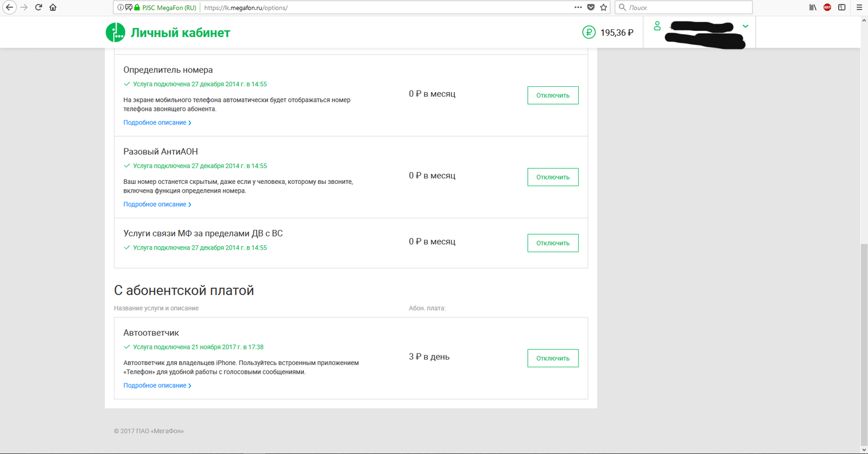This screenshot has height=454, width=868.
Task: Toggle the sidebar icon in toolbar
Action: (x=842, y=8)
